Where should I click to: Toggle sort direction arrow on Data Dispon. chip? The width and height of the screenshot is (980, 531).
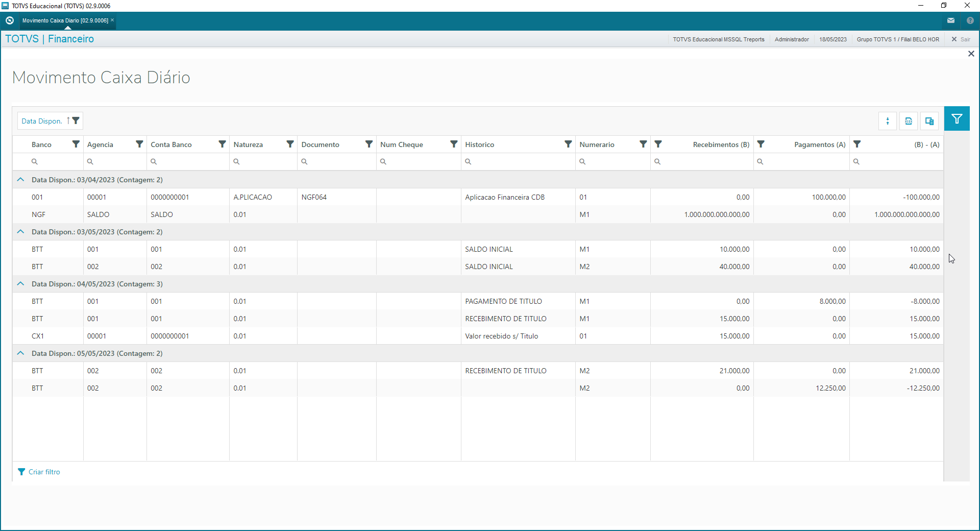pos(68,120)
